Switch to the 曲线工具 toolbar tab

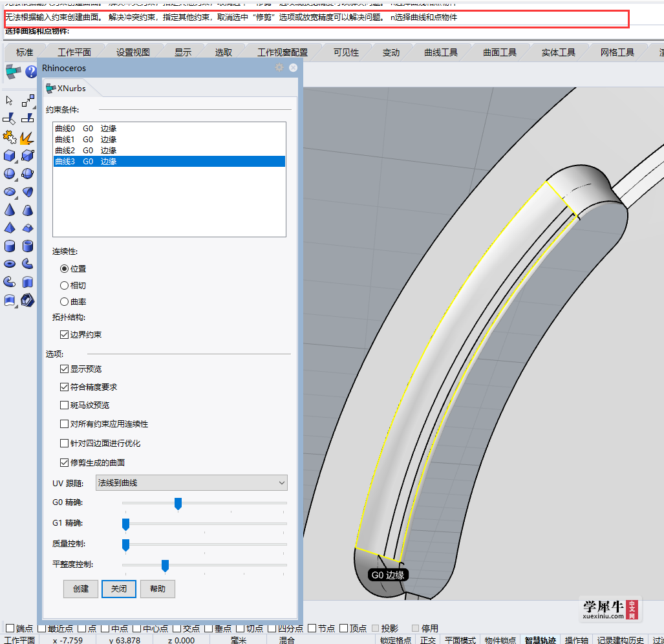(x=441, y=52)
